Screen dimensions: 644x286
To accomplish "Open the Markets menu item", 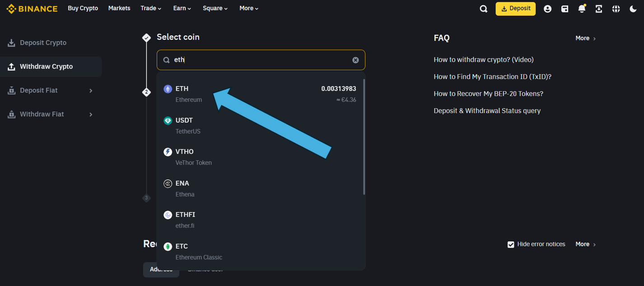I will [119, 9].
